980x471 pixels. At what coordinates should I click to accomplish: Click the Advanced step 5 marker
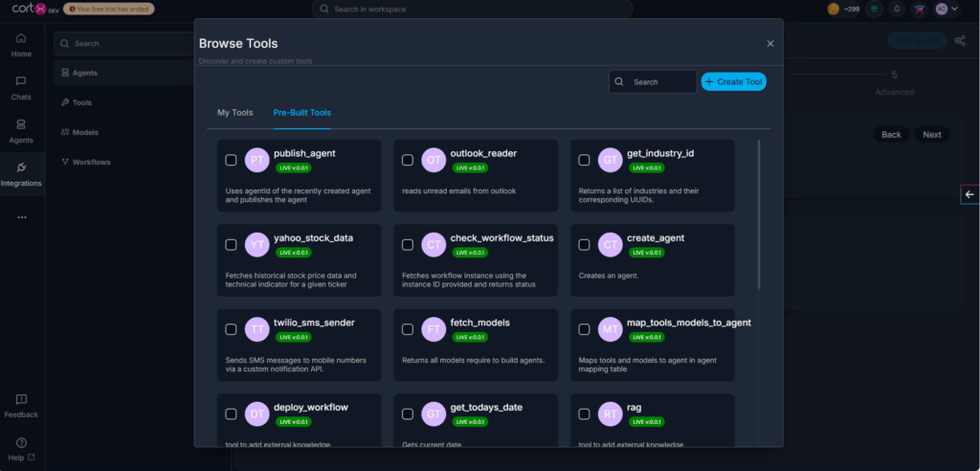(895, 83)
